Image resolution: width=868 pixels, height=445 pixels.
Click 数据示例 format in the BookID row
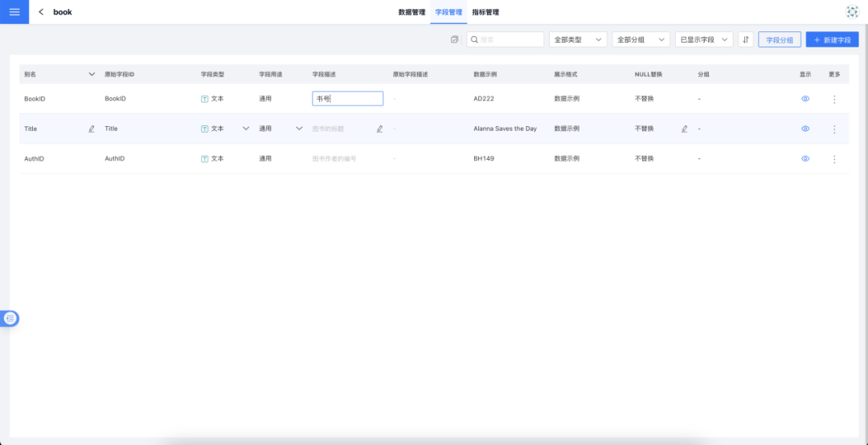567,99
